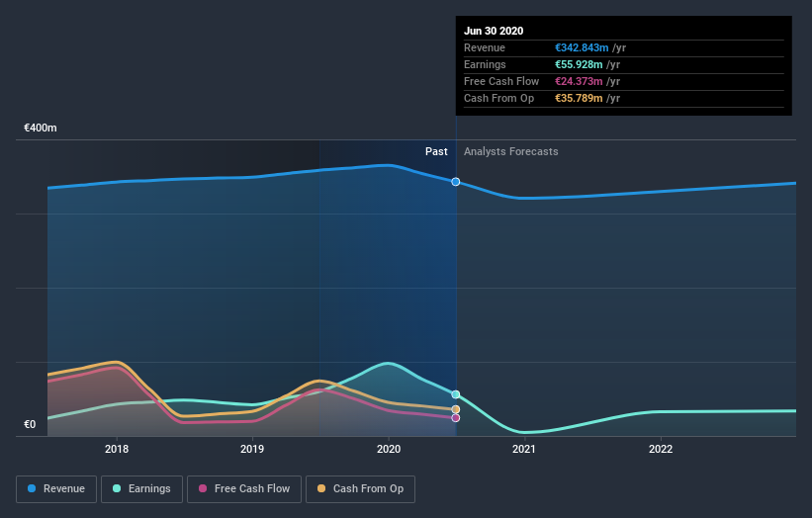The width and height of the screenshot is (812, 518).
Task: Click the 2022 x-axis label
Action: point(661,449)
